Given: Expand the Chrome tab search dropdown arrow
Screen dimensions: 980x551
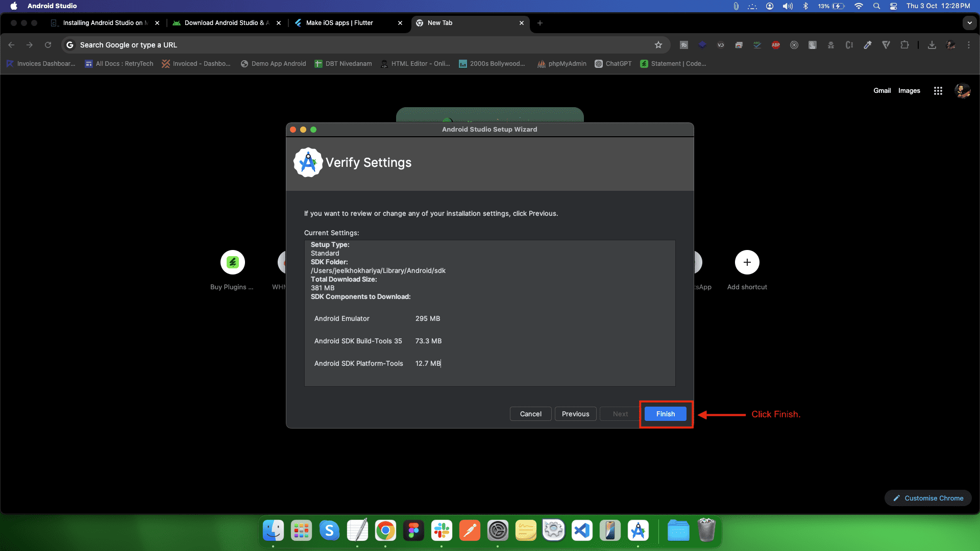Looking at the screenshot, I should 969,23.
